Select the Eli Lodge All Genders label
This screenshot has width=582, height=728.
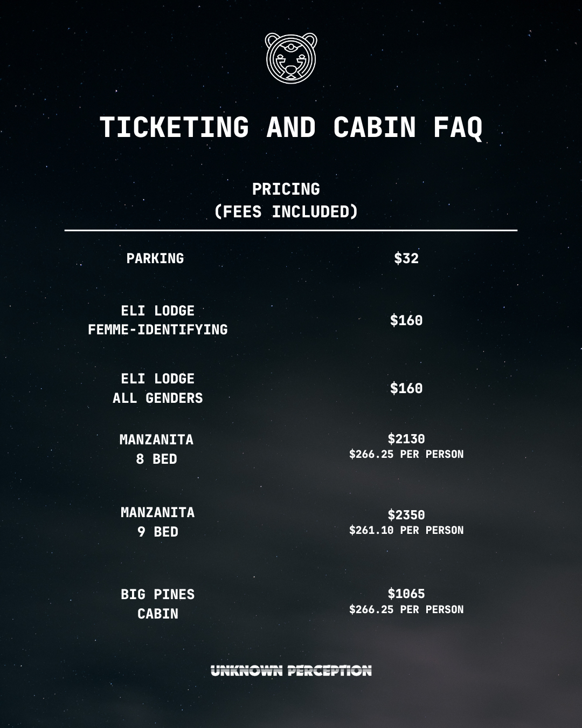pos(158,388)
